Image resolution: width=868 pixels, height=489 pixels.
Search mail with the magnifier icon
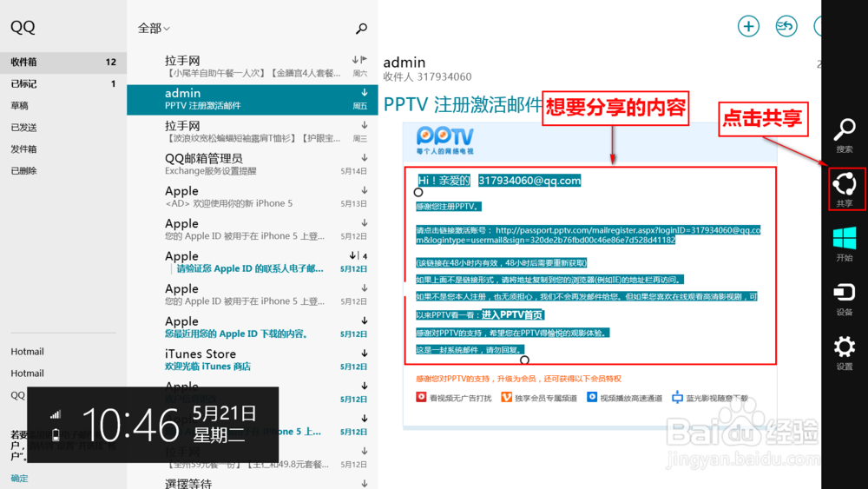[361, 28]
